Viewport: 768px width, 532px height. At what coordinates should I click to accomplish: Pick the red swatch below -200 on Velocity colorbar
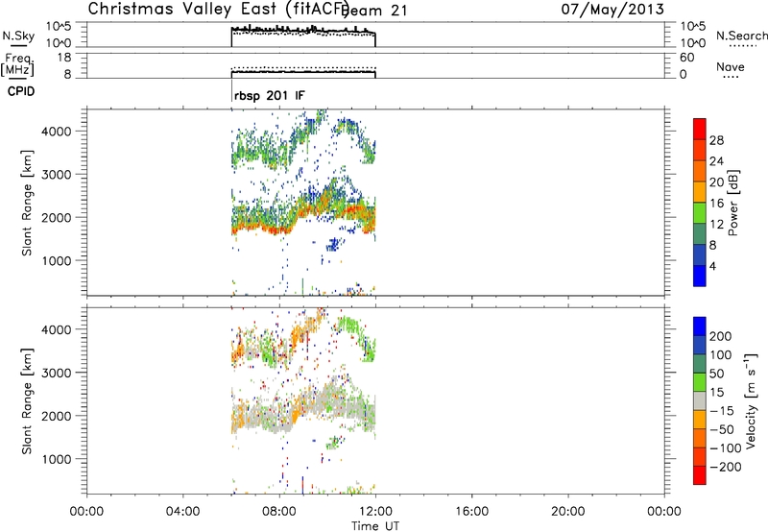(x=700, y=475)
